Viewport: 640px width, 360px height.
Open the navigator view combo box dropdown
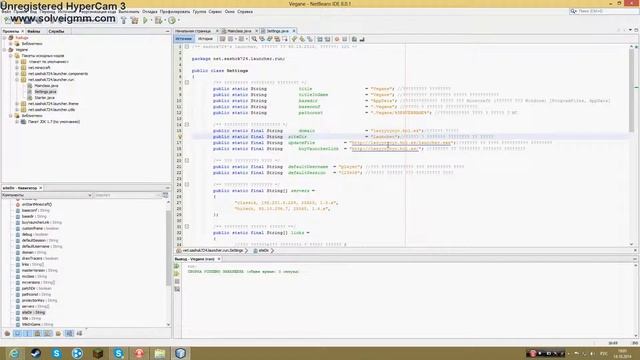[89, 195]
